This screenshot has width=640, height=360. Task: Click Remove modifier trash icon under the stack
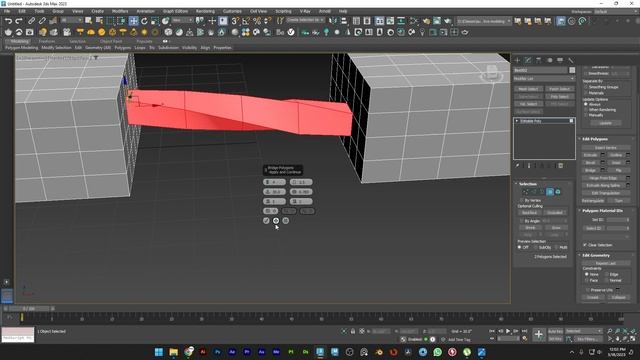[x=560, y=166]
